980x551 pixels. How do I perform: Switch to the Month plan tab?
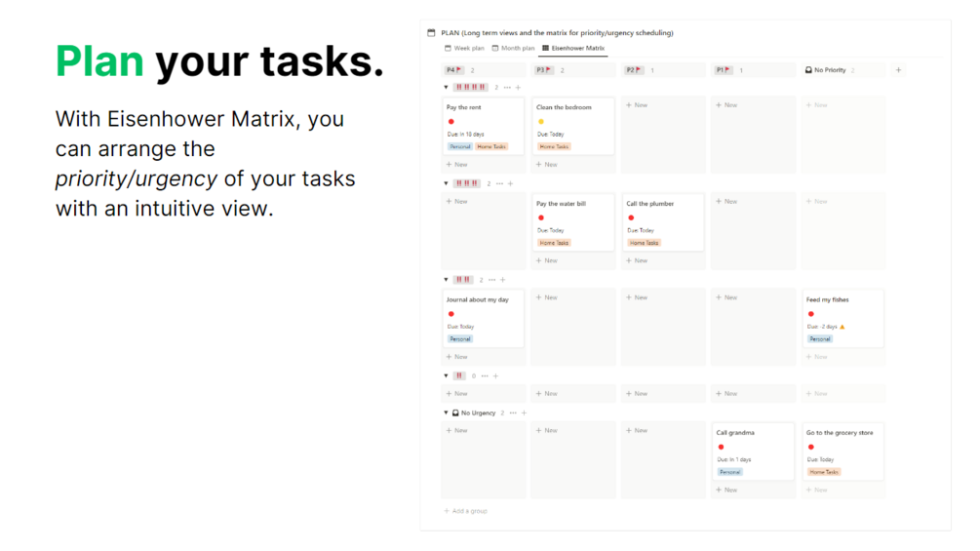coord(513,48)
